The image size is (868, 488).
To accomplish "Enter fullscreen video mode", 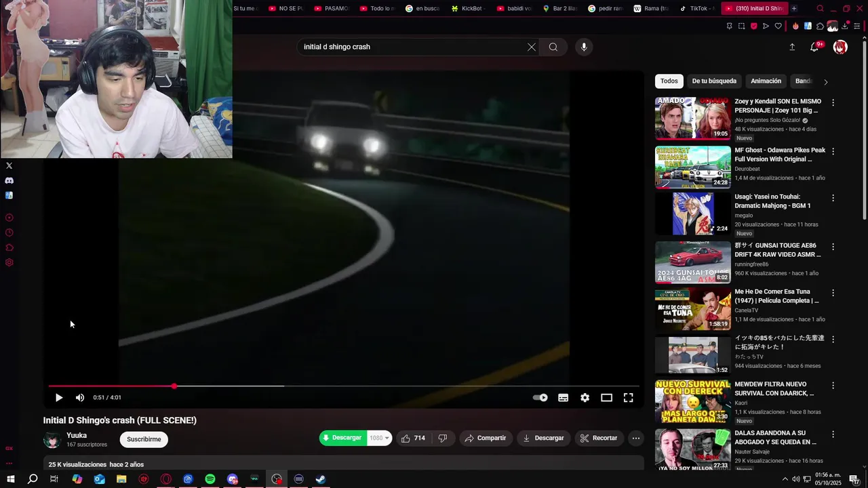I will point(629,398).
